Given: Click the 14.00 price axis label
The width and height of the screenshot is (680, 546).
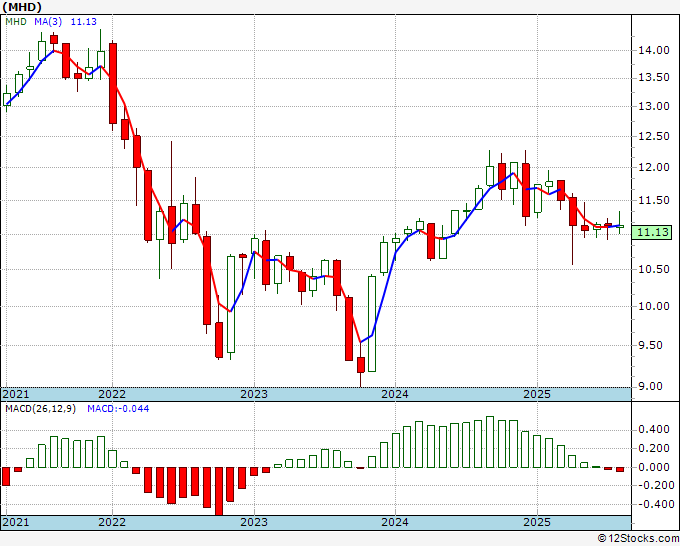Looking at the screenshot, I should [x=654, y=51].
